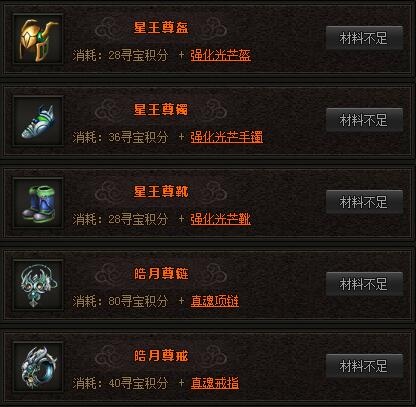Click 材料不足 button in the 星王尊镯 row
416x407 pixels.
(364, 120)
